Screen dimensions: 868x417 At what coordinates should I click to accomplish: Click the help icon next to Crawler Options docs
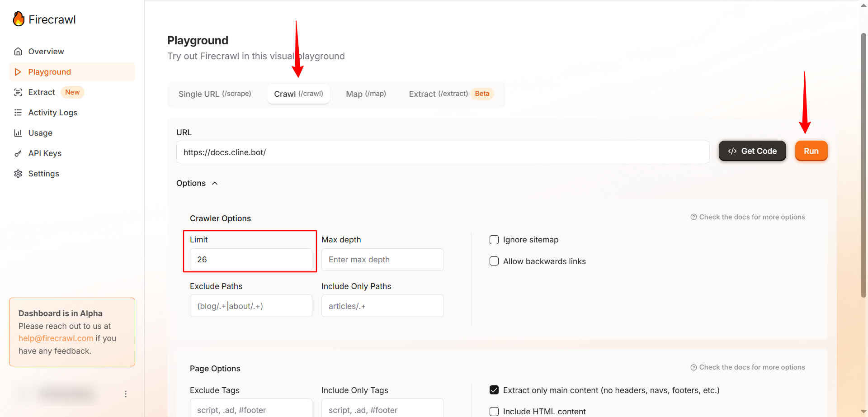693,217
